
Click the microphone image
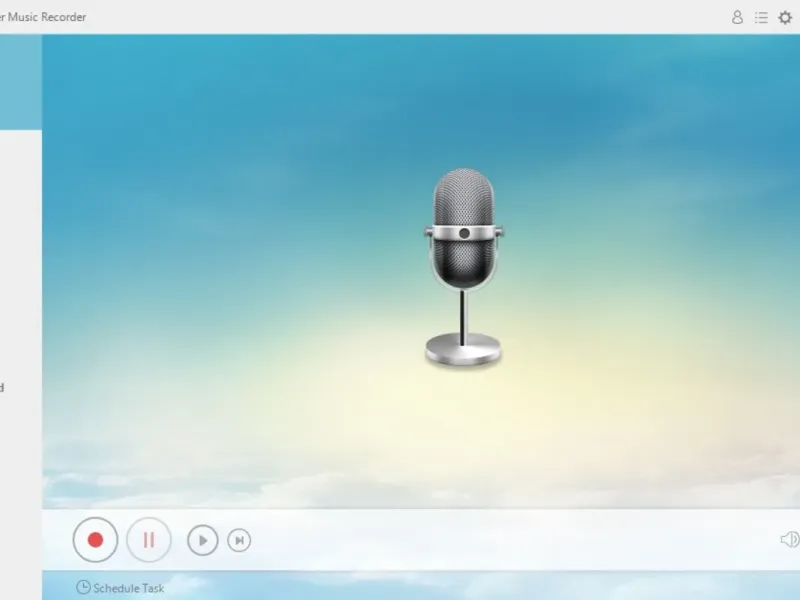[463, 267]
